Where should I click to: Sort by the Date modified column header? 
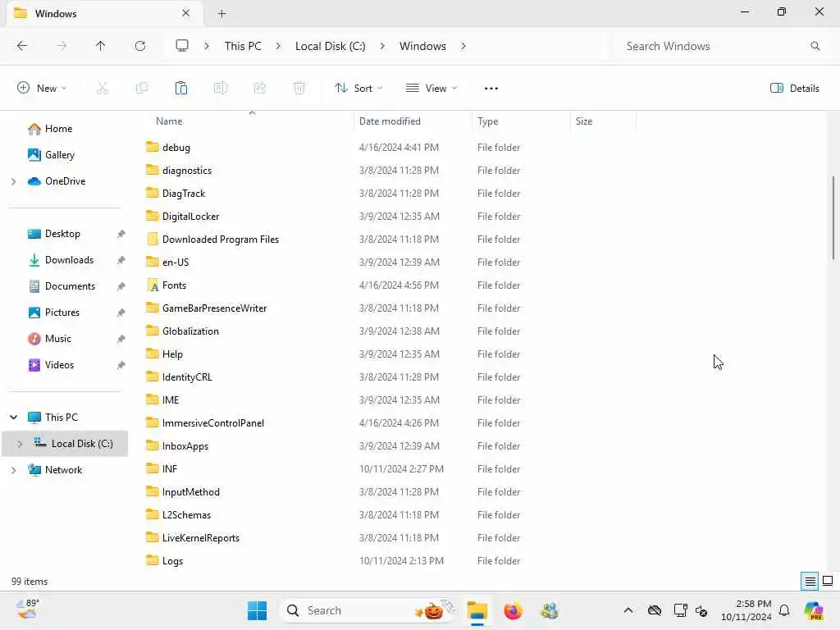click(x=390, y=121)
